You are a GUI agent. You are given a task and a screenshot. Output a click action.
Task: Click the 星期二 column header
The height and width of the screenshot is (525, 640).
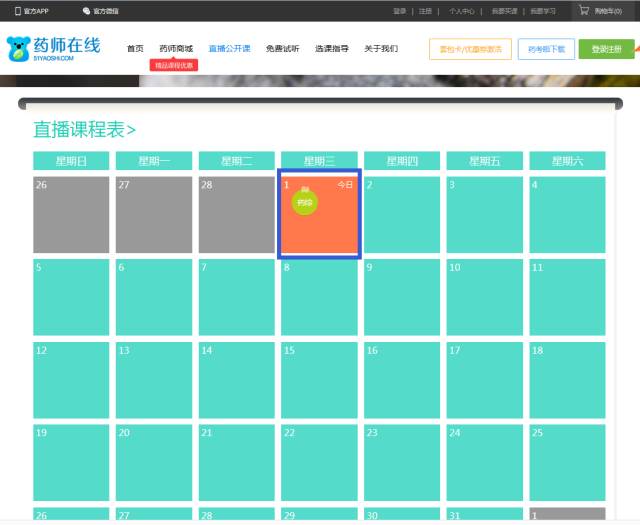[237, 161]
